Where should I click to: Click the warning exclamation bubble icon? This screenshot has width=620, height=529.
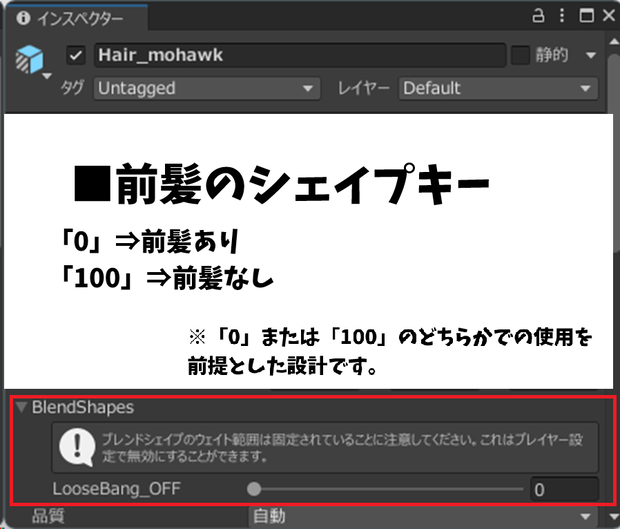tap(77, 447)
